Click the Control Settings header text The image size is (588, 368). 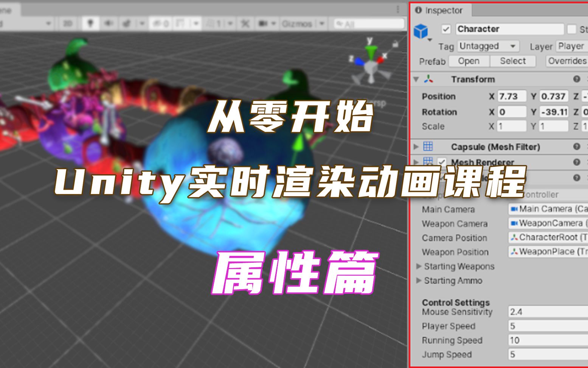tap(456, 303)
